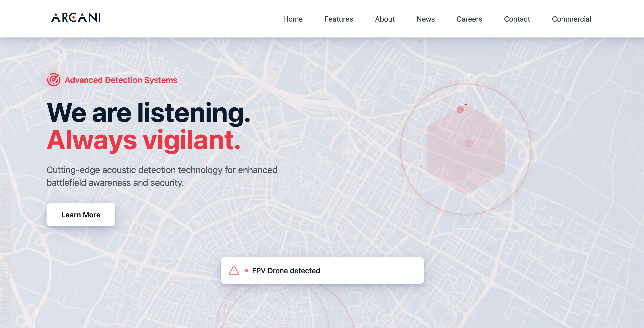Viewport: 644px width, 328px height.
Task: Open the About section
Action: coord(384,19)
